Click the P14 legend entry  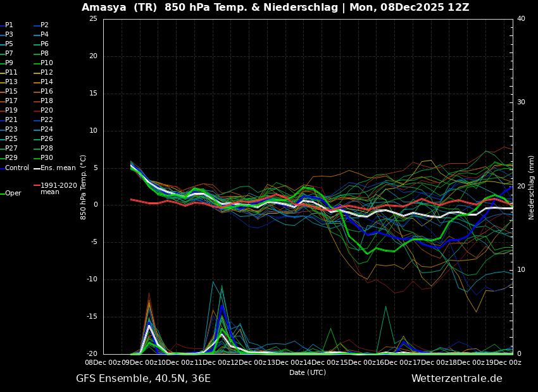43,82
